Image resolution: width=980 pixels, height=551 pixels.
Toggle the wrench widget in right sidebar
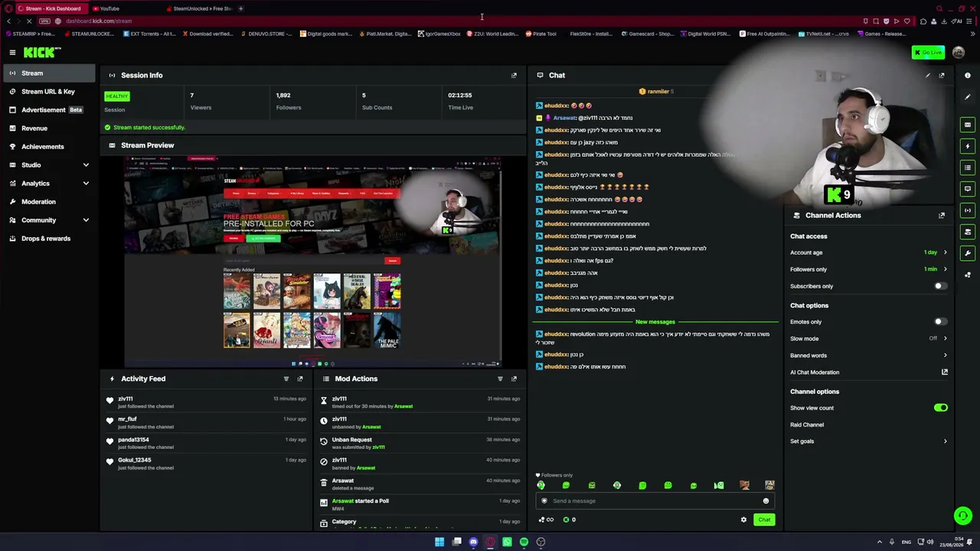968,253
